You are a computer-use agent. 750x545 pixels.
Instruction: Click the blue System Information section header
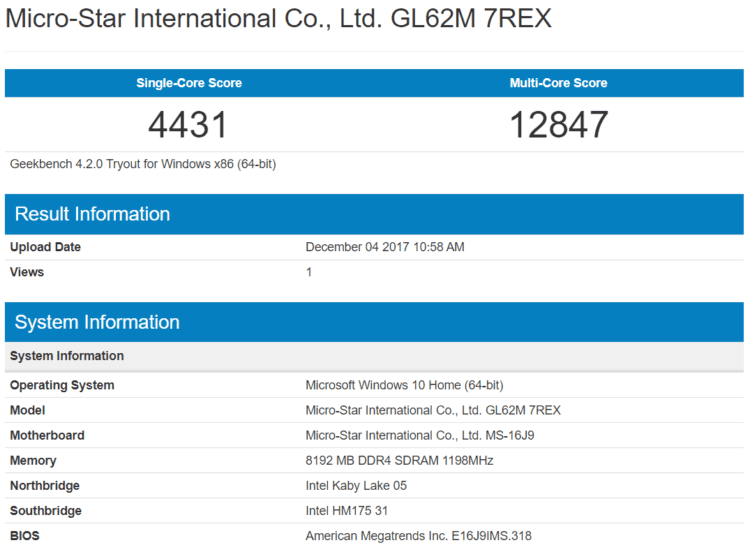pos(374,322)
